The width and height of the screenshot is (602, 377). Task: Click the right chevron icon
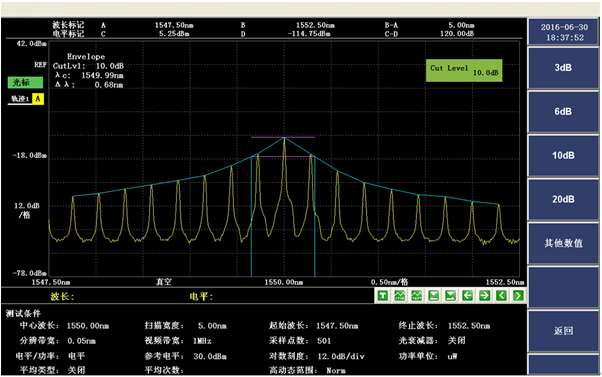pyautogui.click(x=518, y=296)
